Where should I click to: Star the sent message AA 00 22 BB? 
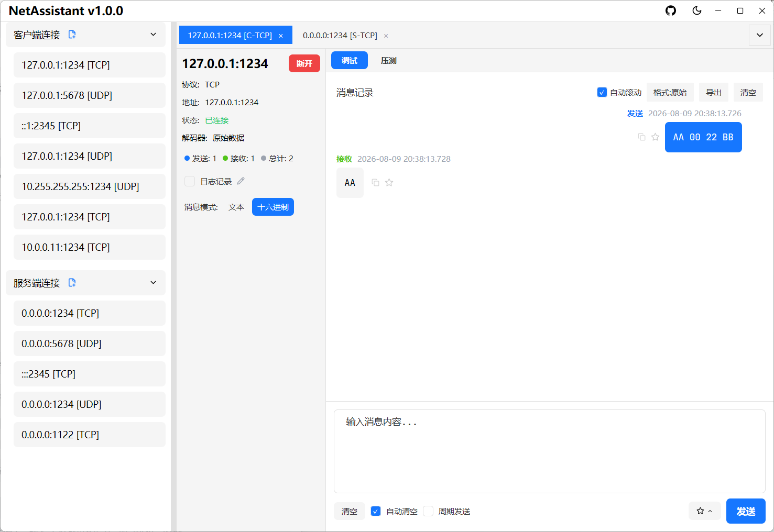click(x=655, y=137)
